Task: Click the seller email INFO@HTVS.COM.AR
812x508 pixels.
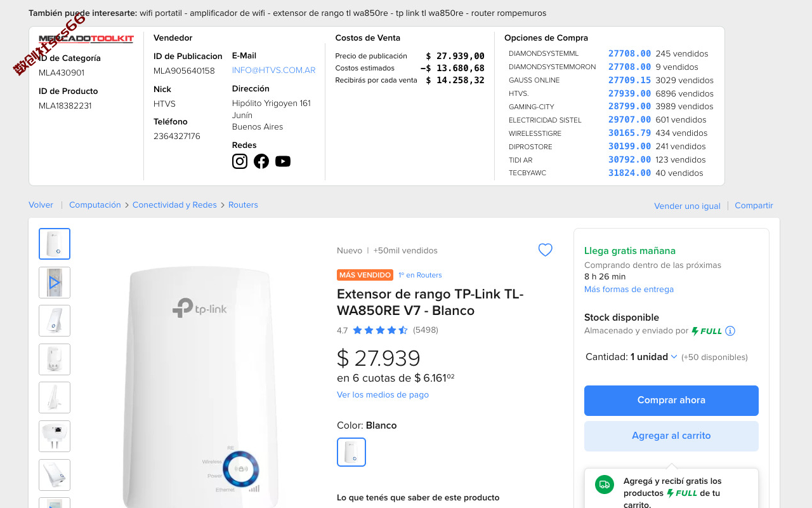Action: pos(273,70)
